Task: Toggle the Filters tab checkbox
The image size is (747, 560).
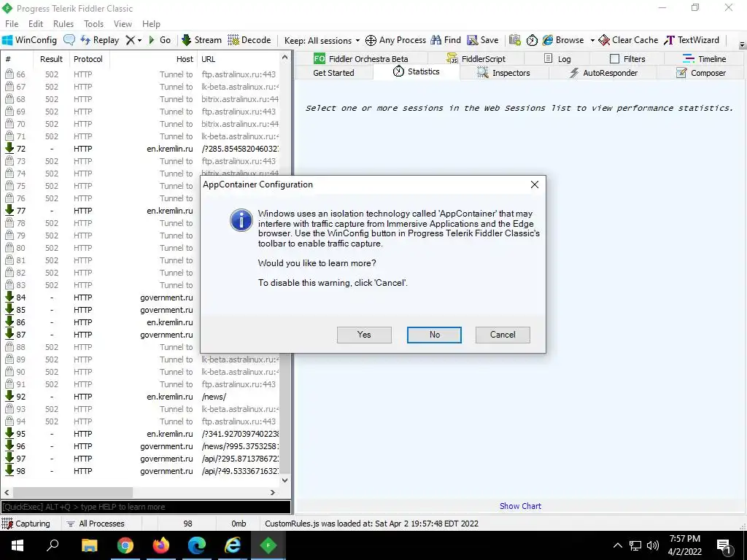Action: (614, 58)
